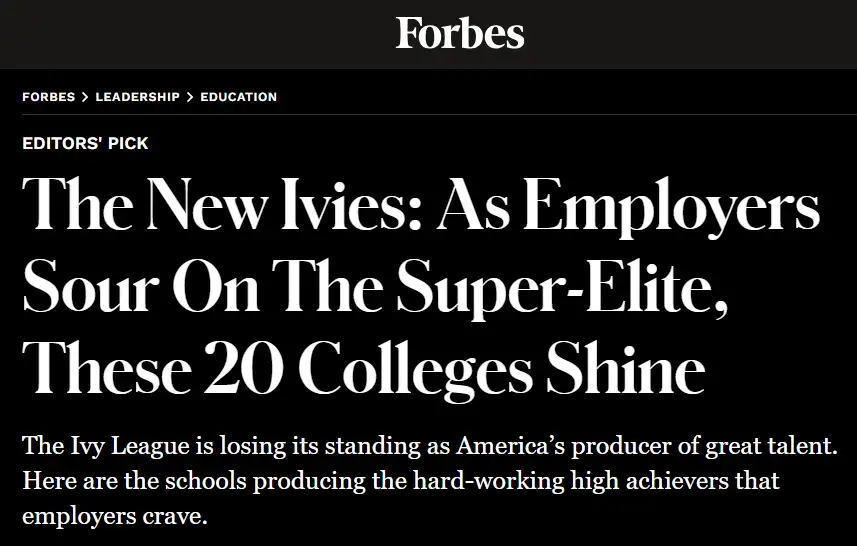Screen dimensions: 857x546
Task: Open the EDUCATION breadcrumb link
Action: (238, 97)
